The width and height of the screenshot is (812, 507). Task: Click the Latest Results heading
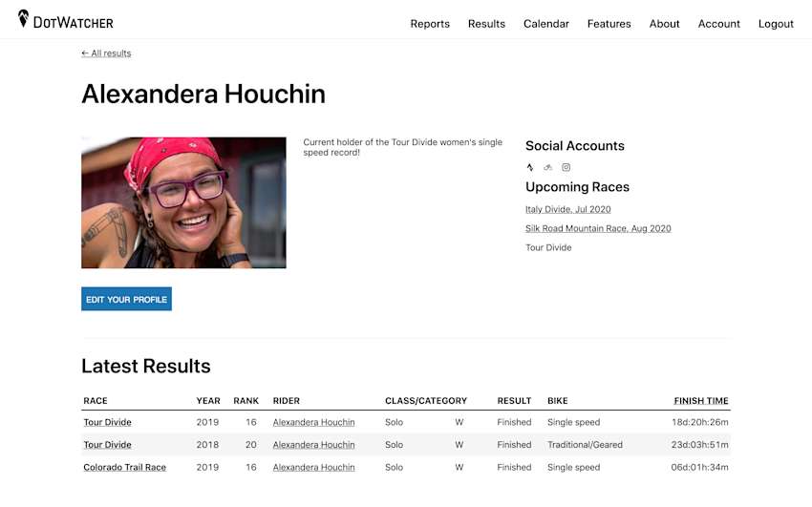[146, 367]
